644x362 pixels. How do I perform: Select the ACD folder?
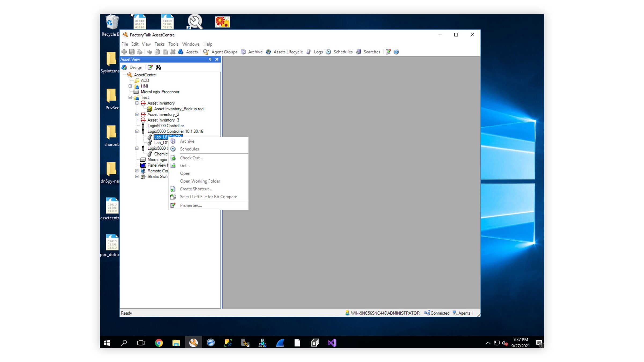pos(145,80)
